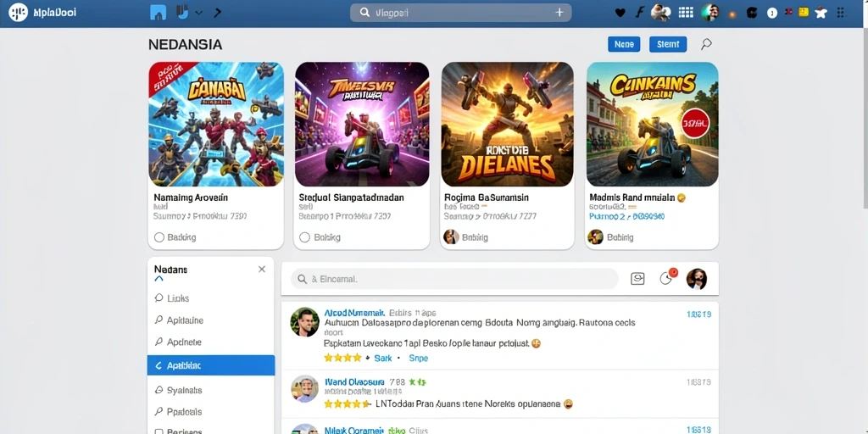The image size is (868, 434).
Task: Open the 'Stedjuol Sianpatadmadan' game title
Action: [351, 197]
